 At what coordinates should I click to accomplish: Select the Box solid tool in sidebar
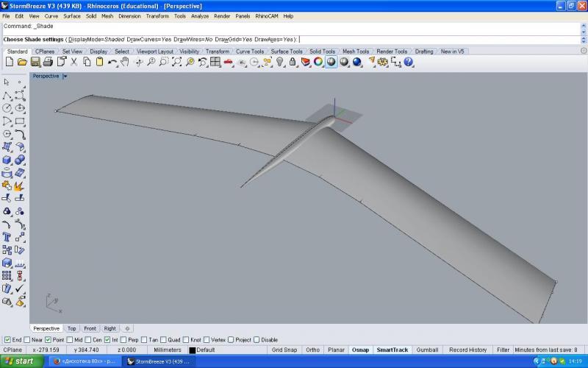pyautogui.click(x=7, y=160)
